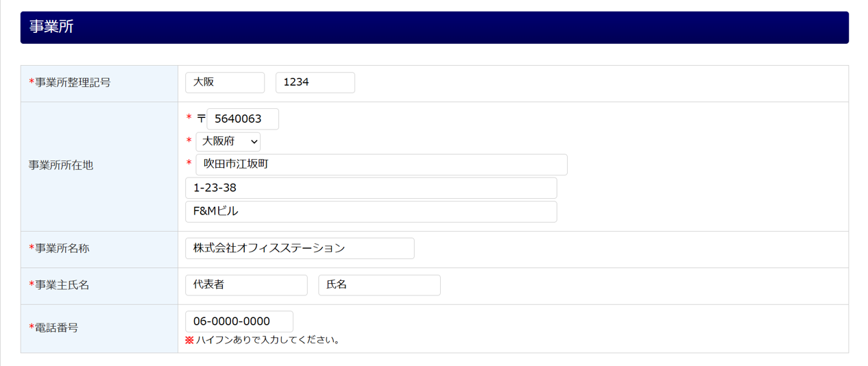Viewport: 868px width, 366px height.
Task: Click the hyphen hint text under the phone field
Action: point(267,340)
